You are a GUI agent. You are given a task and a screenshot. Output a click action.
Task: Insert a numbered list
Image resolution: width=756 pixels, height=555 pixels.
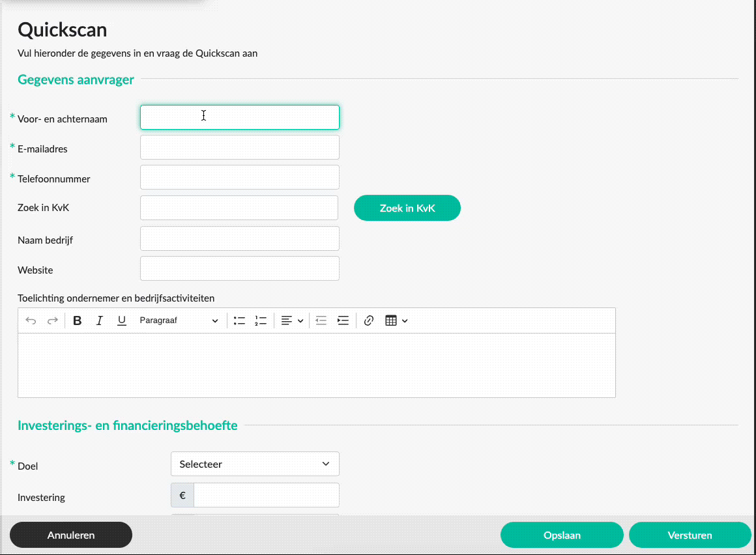(261, 320)
